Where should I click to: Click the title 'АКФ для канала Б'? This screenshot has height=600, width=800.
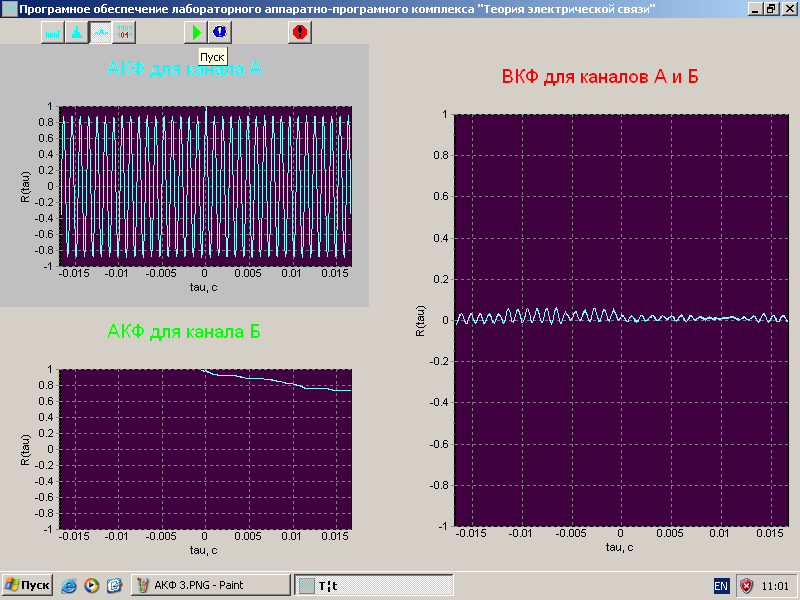(x=184, y=332)
